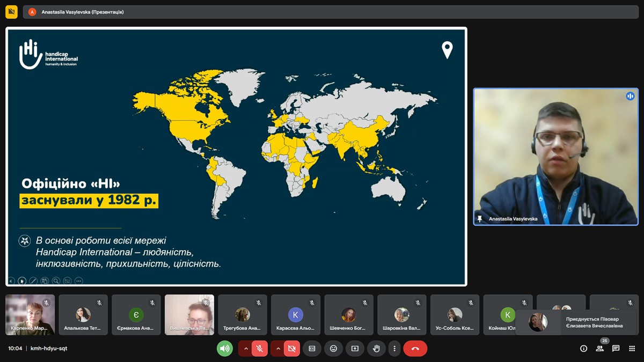
Task: Open more options menu in the call bar
Action: point(394,349)
